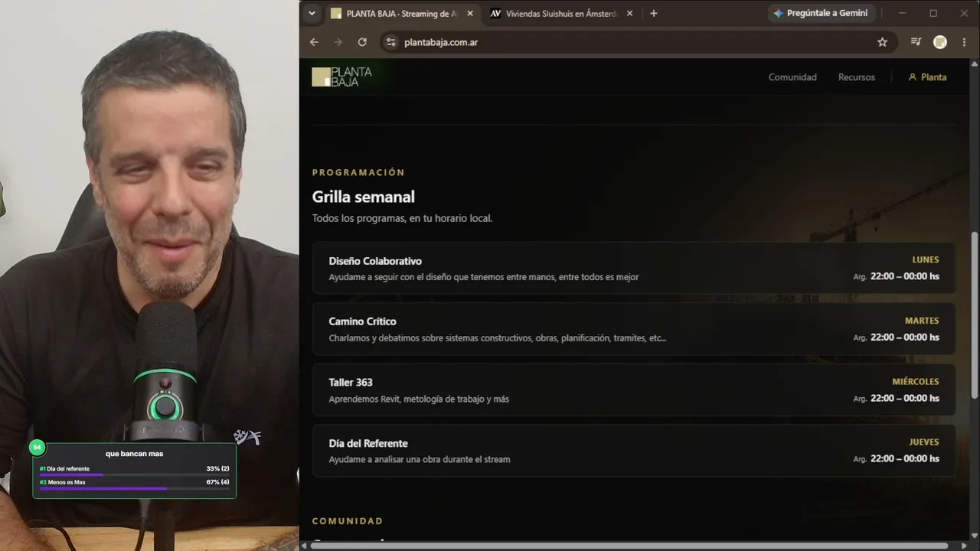Open the Camino Crítico program title
This screenshot has height=551, width=980.
tap(363, 321)
